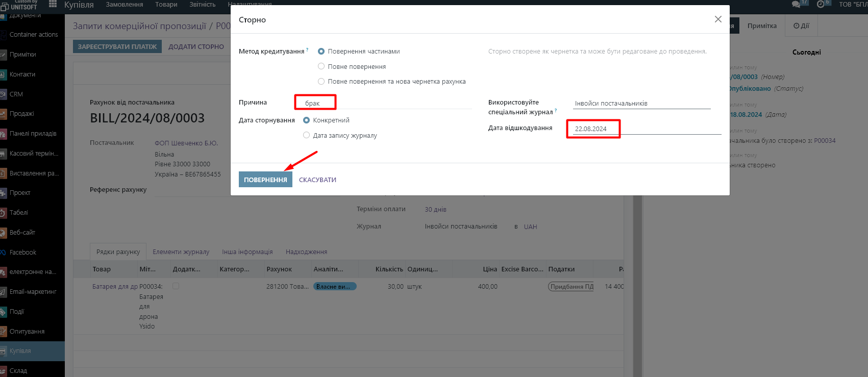Open the chat messages icon in top bar
Image resolution: width=868 pixels, height=377 pixels.
tap(796, 4)
